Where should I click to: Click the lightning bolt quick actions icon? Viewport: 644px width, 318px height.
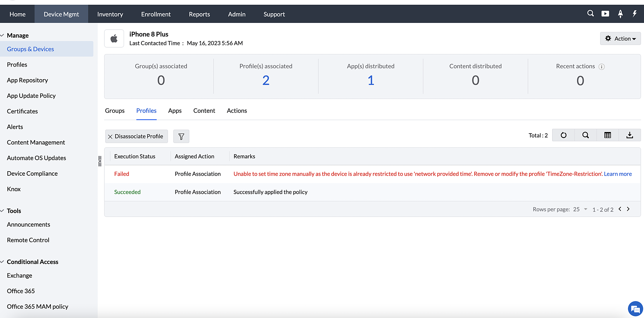pyautogui.click(x=635, y=14)
